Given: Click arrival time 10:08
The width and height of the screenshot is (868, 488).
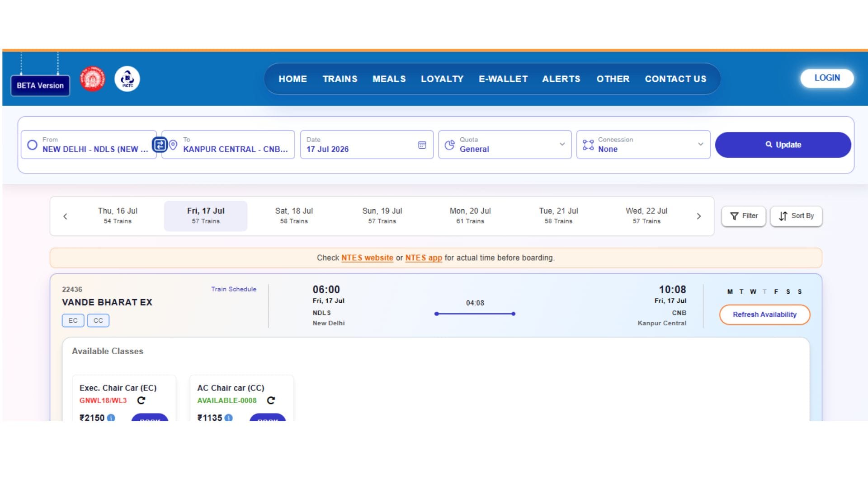Looking at the screenshot, I should pos(672,290).
